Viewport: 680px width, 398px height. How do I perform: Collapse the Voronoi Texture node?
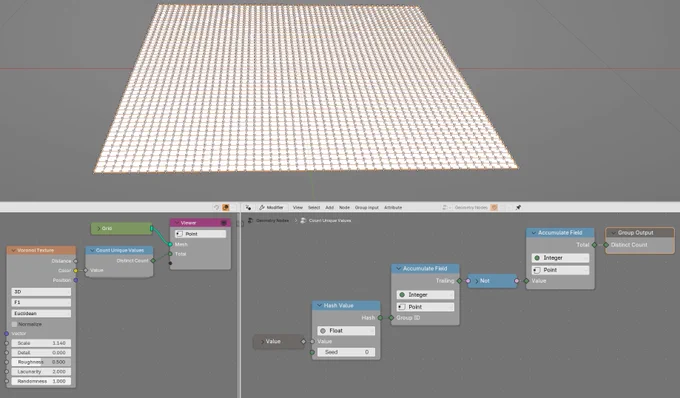(13, 250)
